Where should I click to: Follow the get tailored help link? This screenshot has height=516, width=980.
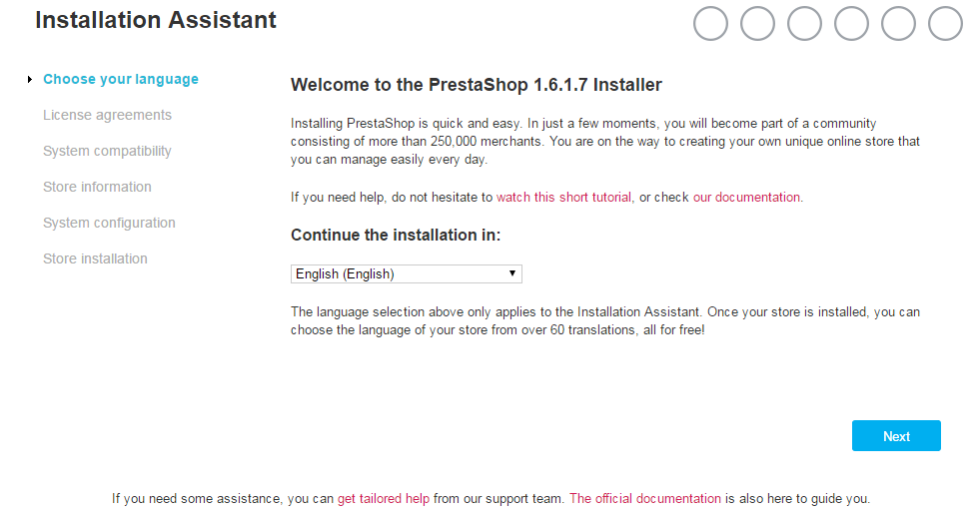(x=384, y=498)
